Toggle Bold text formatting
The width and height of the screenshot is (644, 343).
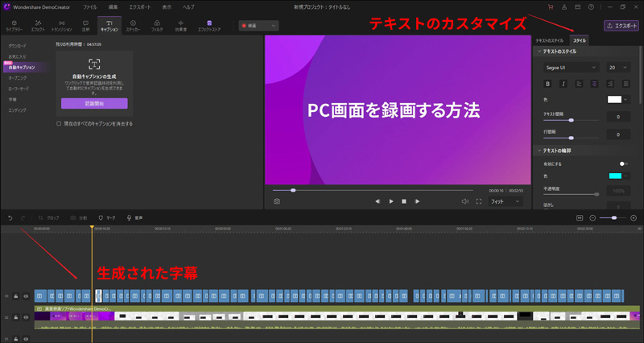(547, 84)
